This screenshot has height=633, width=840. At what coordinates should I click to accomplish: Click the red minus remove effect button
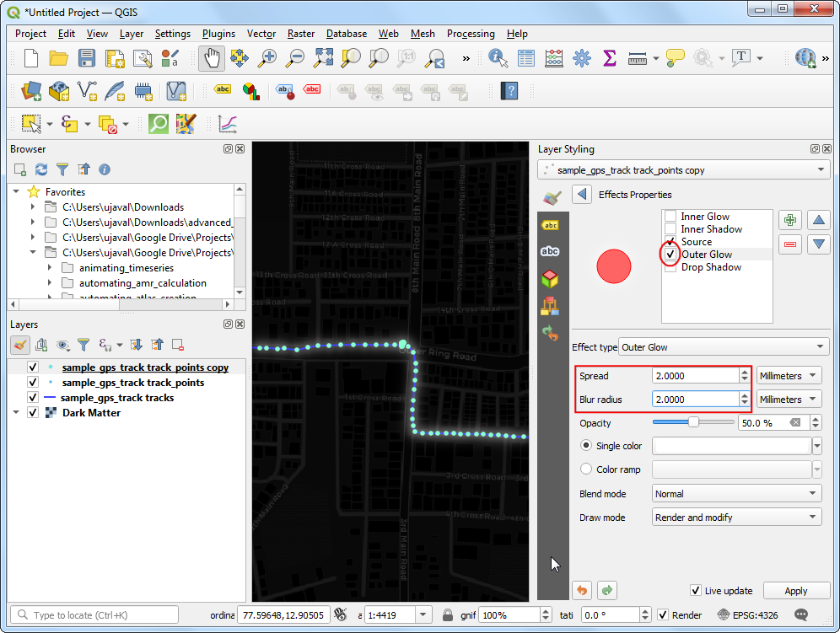790,244
